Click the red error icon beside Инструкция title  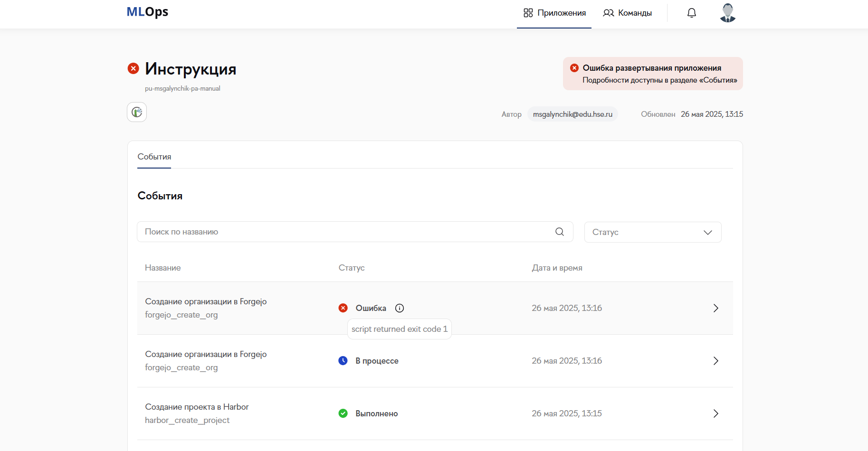tap(134, 68)
